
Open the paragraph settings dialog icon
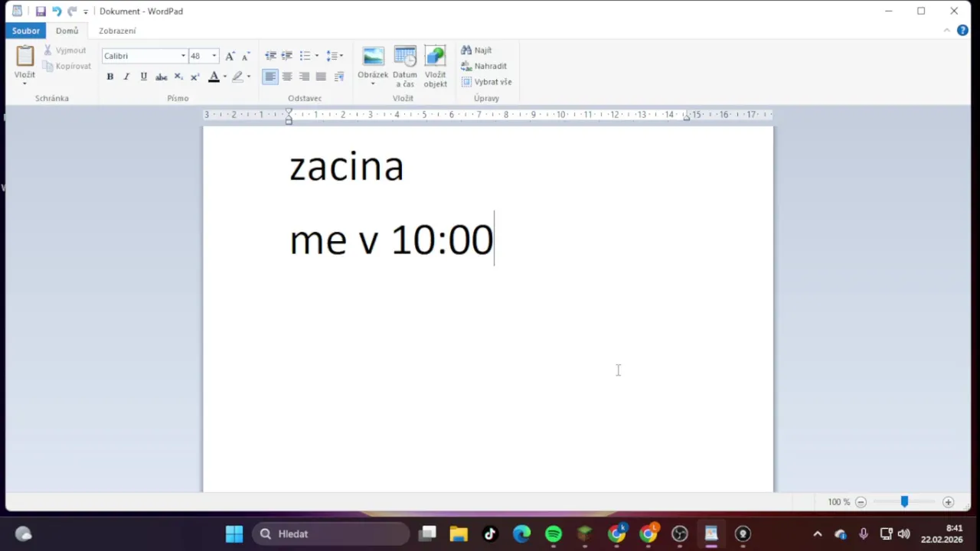pos(339,77)
